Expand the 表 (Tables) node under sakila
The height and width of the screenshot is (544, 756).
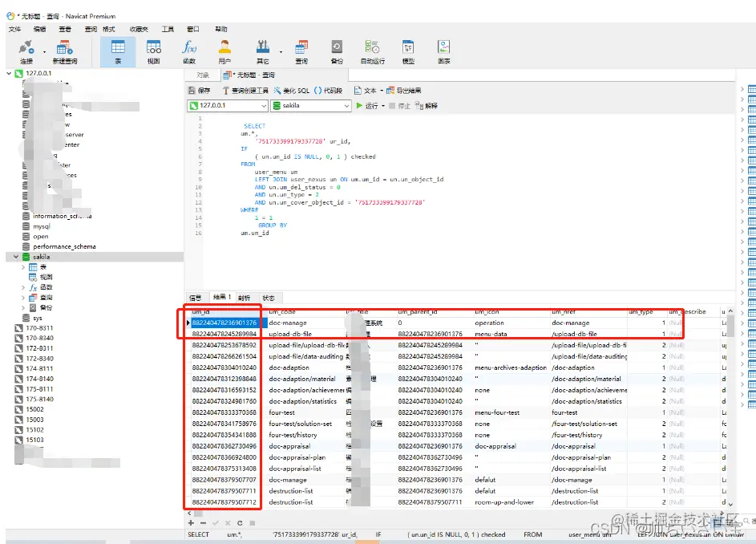(23, 267)
